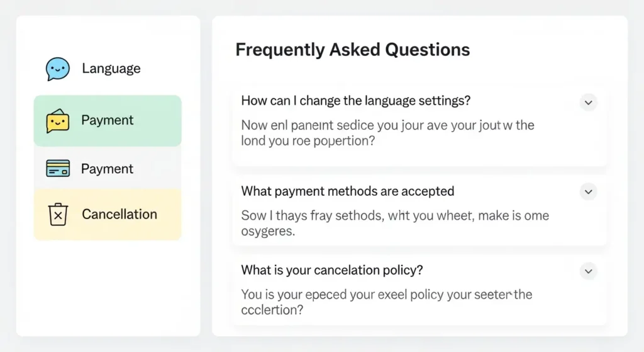Select the Language sidebar category

coord(108,69)
